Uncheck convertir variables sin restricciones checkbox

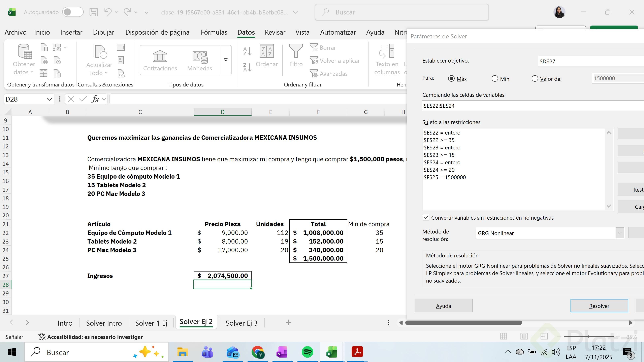click(x=426, y=217)
